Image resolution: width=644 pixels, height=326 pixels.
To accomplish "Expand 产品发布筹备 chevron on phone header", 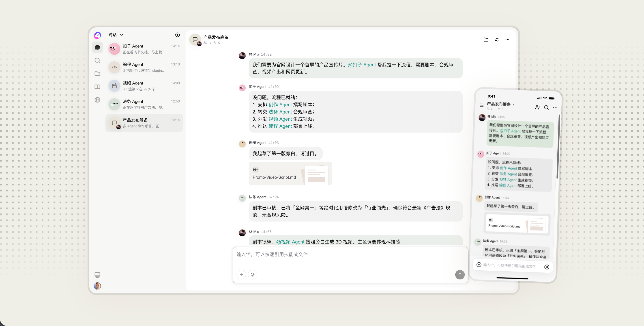I will pos(513,104).
